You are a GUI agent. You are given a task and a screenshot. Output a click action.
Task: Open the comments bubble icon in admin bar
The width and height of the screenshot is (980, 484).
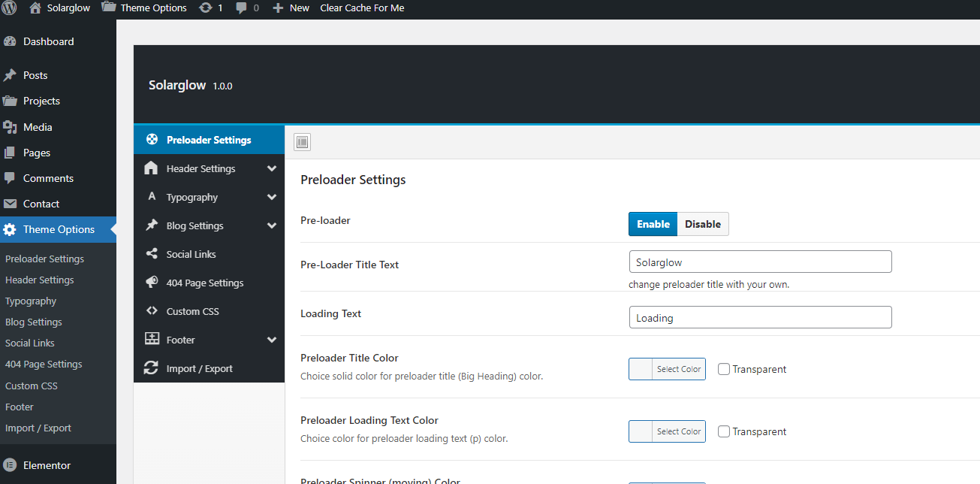coord(241,8)
